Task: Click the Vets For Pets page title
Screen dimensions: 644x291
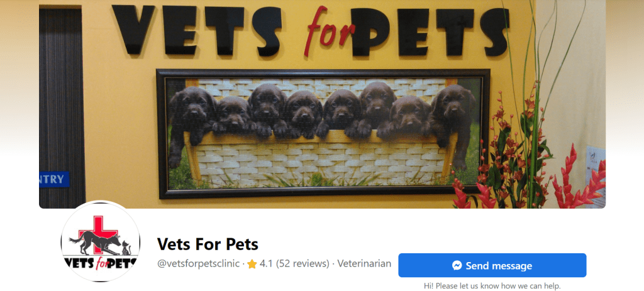Action: click(208, 244)
